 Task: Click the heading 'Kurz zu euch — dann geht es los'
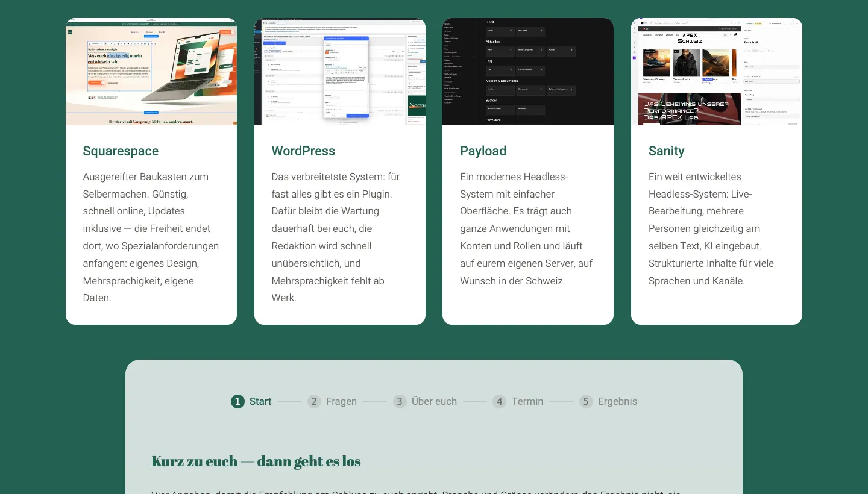[256, 461]
